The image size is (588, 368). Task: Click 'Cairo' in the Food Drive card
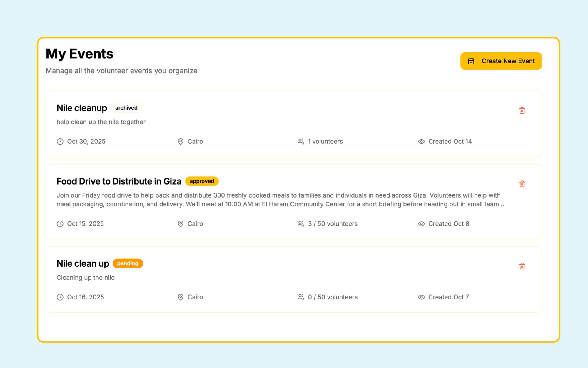tap(195, 224)
